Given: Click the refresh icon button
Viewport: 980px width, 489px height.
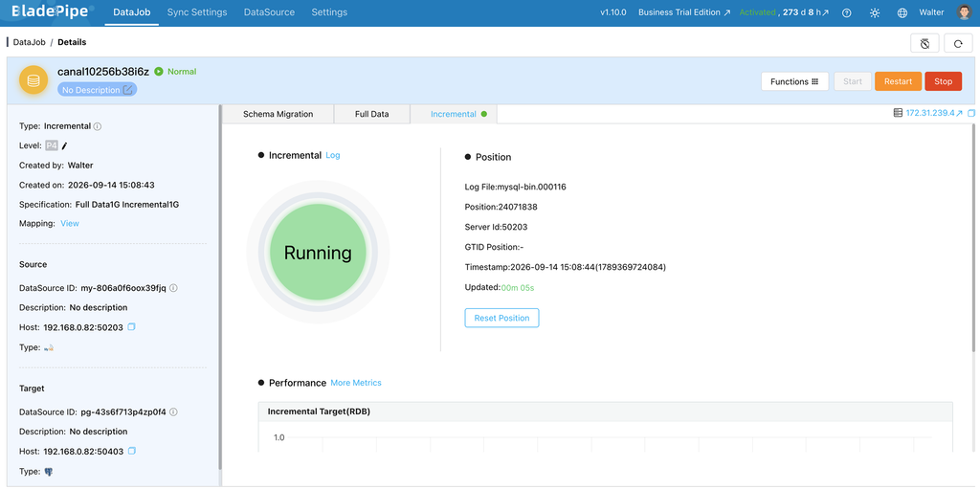Looking at the screenshot, I should (958, 43).
